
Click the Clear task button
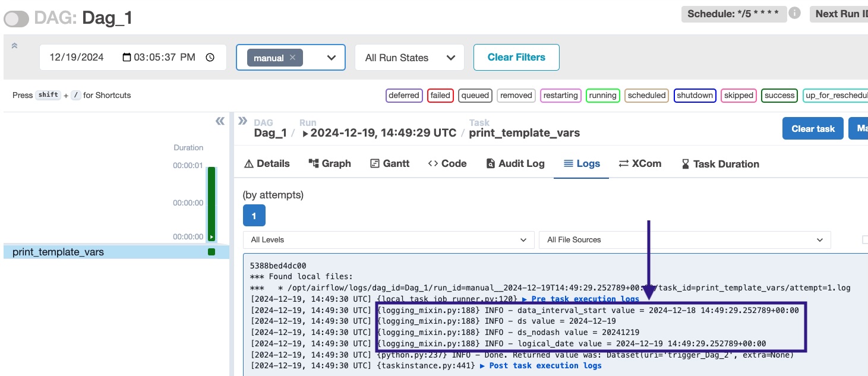click(812, 128)
